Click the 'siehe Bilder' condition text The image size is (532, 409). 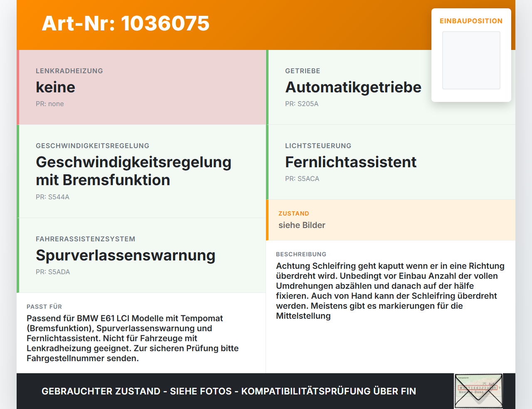(302, 225)
